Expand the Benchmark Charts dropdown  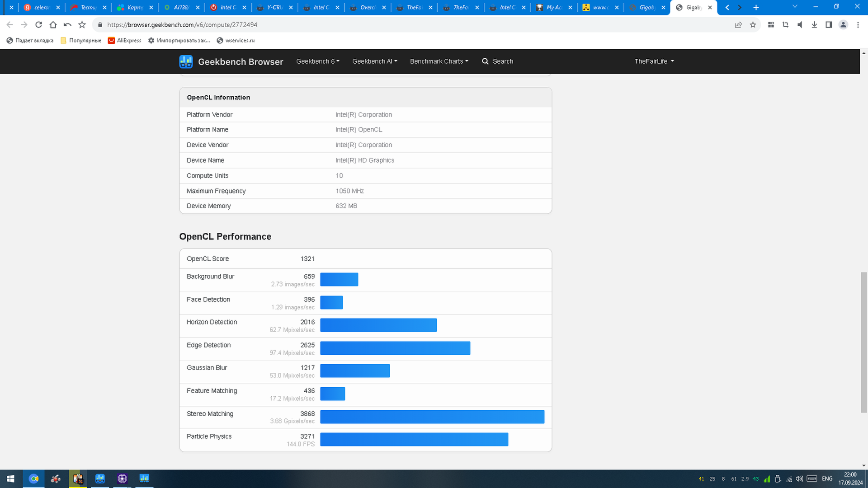[439, 61]
